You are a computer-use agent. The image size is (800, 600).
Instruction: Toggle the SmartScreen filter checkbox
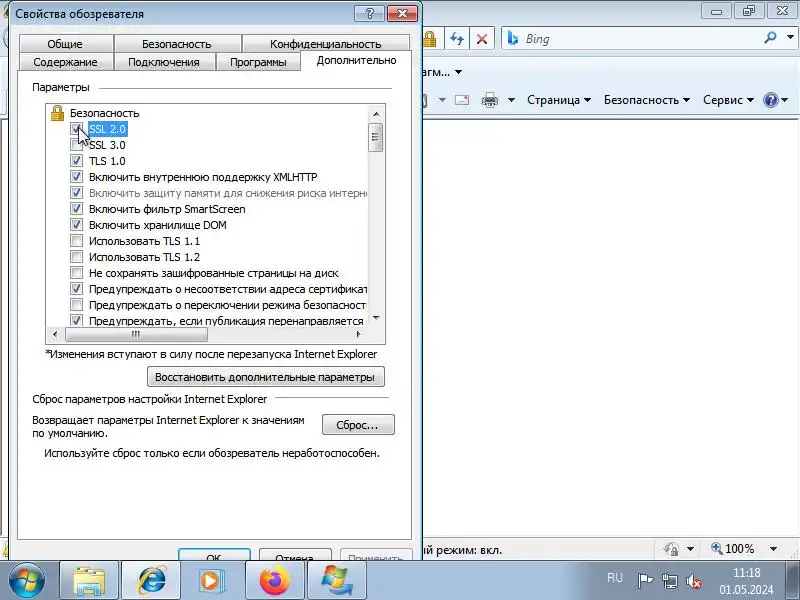[x=76, y=209]
